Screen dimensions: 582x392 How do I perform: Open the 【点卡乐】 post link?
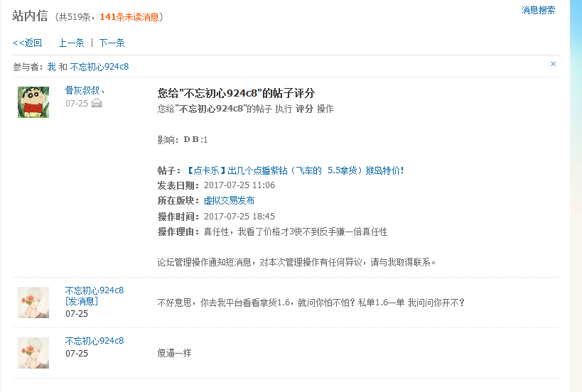click(x=294, y=170)
